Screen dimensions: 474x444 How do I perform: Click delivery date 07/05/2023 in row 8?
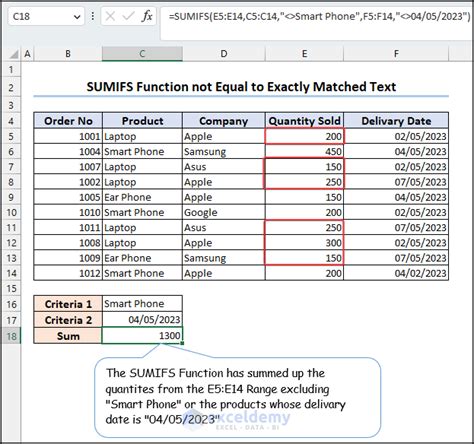(396, 182)
